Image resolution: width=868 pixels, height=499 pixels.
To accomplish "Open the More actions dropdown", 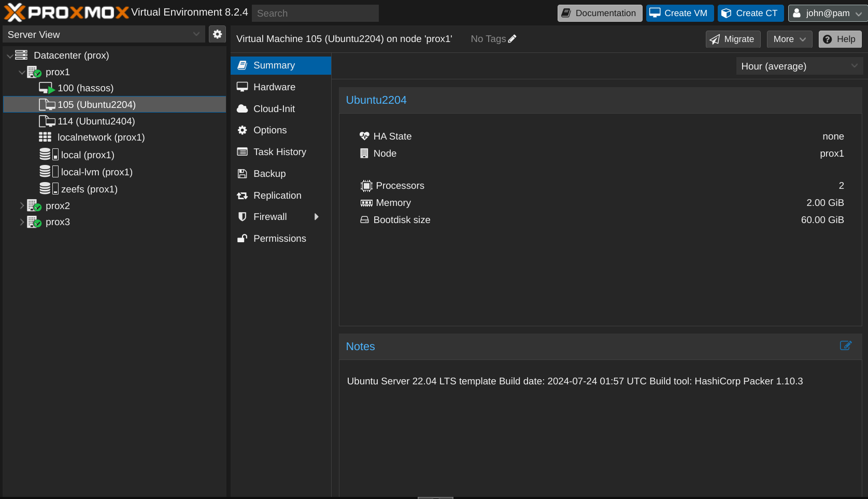I will (789, 39).
